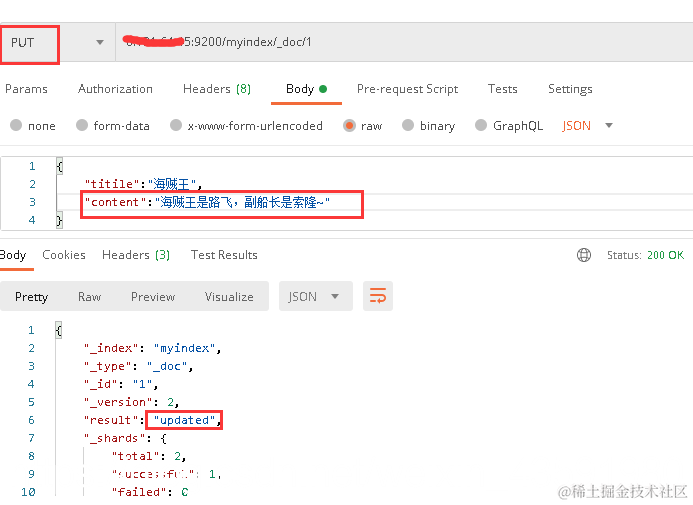Open Pre-request Script tab
Viewport: 693px width, 505px height.
[407, 89]
